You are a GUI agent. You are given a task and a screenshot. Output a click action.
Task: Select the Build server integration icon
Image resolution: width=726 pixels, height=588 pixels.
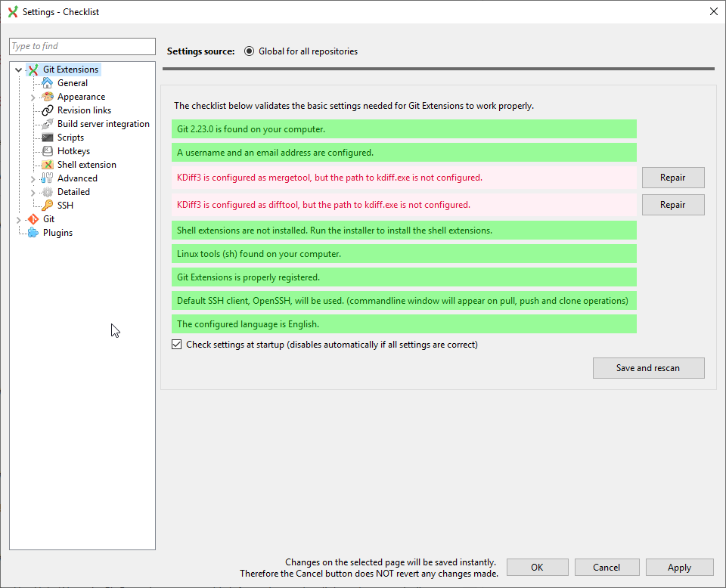pos(46,123)
